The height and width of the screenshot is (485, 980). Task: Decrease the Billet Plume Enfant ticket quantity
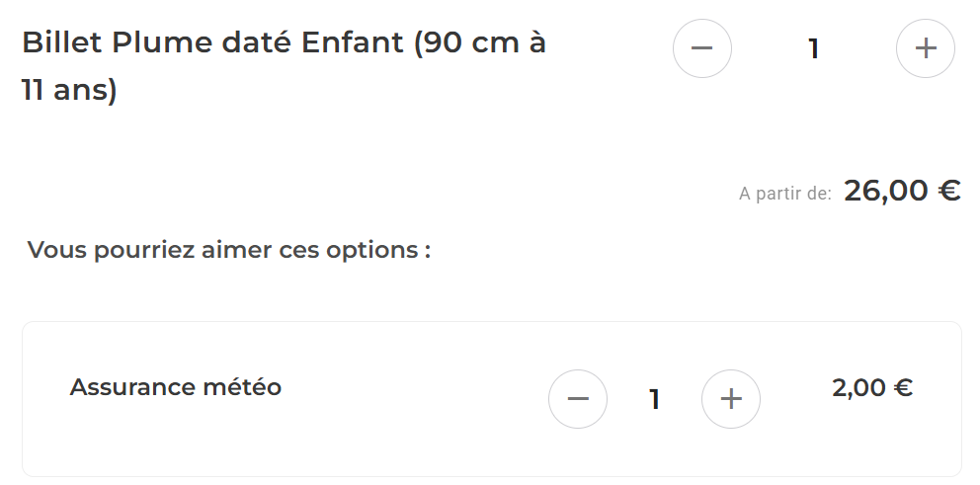(701, 47)
